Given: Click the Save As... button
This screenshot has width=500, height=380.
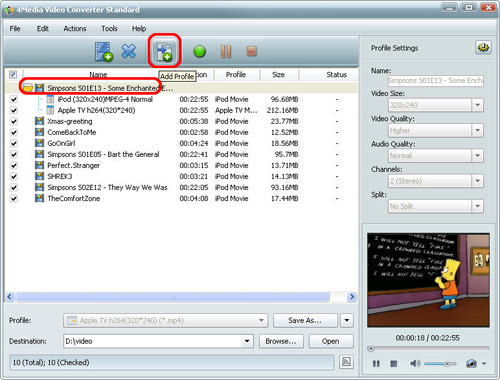Looking at the screenshot, I should pos(305,320).
